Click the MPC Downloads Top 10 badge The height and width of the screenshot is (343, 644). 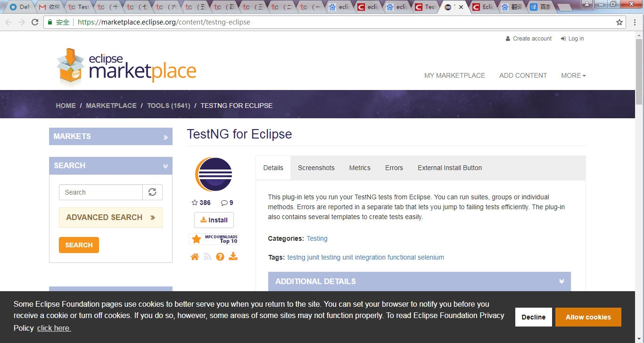click(x=214, y=239)
